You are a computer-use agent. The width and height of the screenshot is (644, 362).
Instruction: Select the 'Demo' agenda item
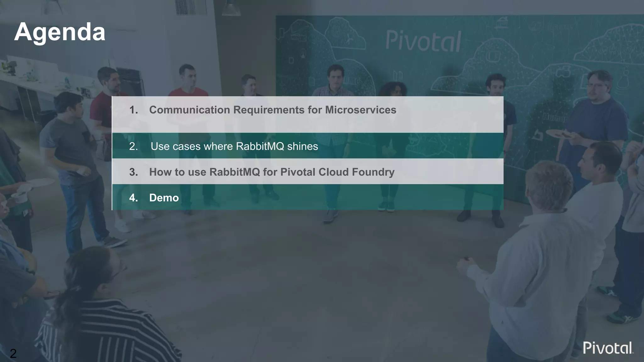[x=308, y=197]
